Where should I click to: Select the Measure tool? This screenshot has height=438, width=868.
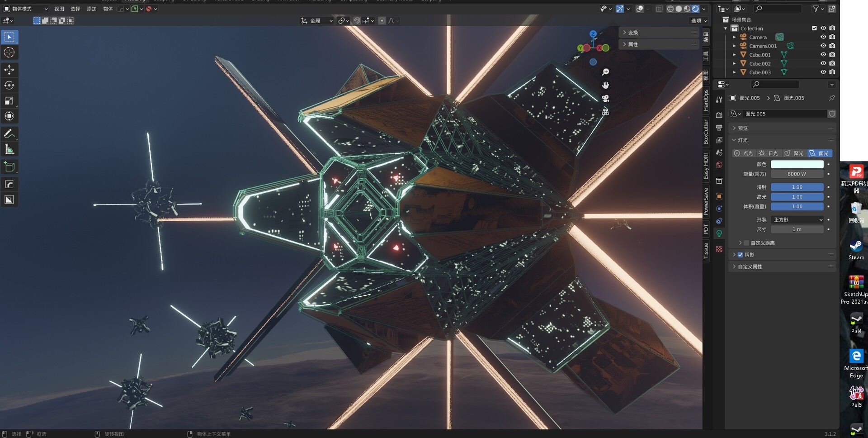9,149
